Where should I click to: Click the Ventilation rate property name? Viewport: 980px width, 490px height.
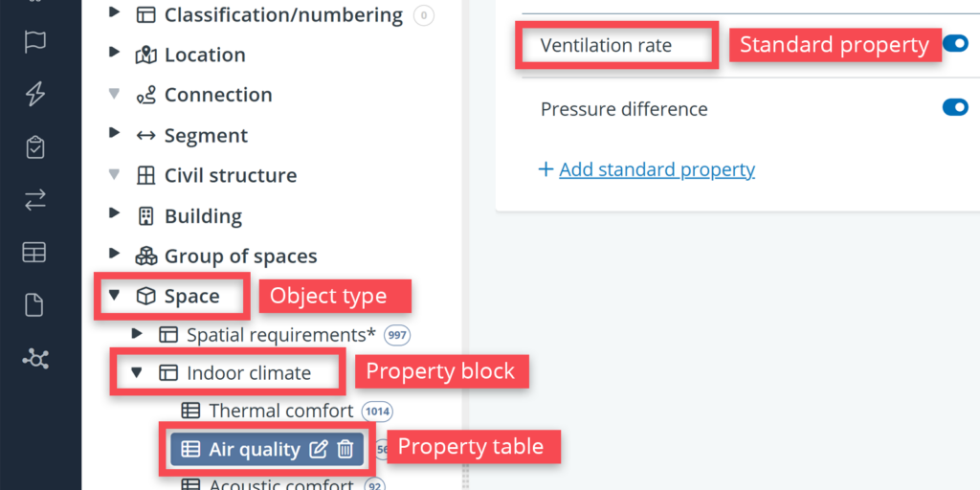pyautogui.click(x=606, y=45)
